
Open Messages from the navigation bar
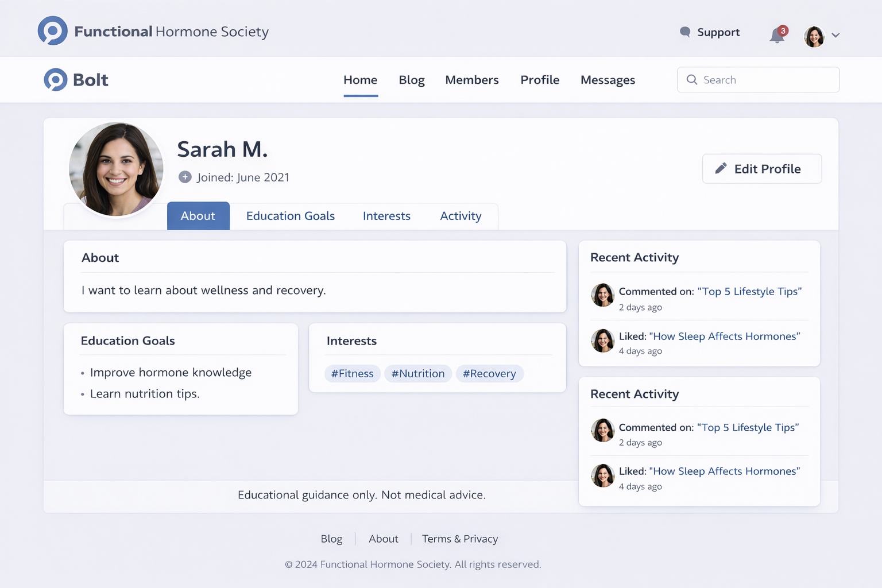coord(608,80)
